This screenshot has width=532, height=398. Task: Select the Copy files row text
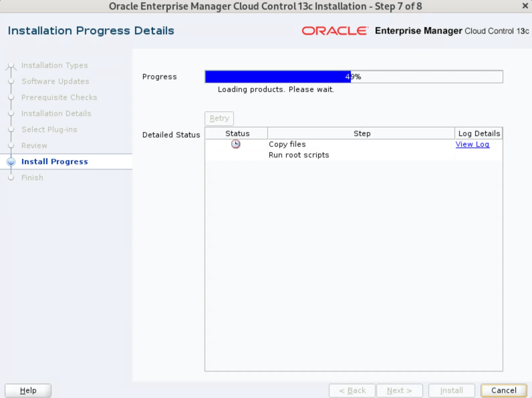coord(287,144)
